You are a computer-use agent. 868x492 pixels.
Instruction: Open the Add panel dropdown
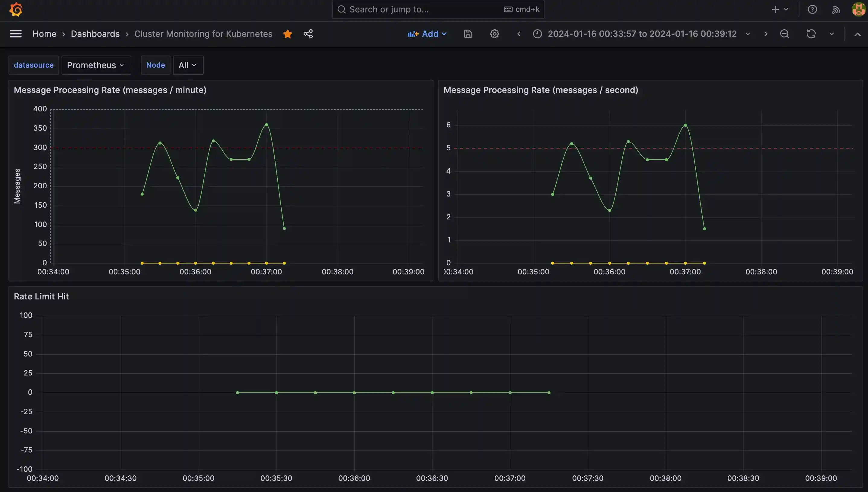427,34
